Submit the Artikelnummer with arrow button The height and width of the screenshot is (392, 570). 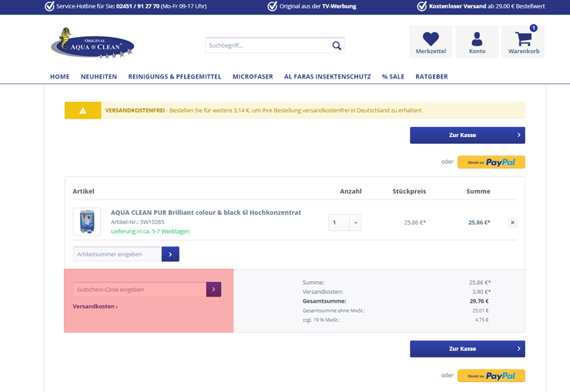(x=170, y=254)
